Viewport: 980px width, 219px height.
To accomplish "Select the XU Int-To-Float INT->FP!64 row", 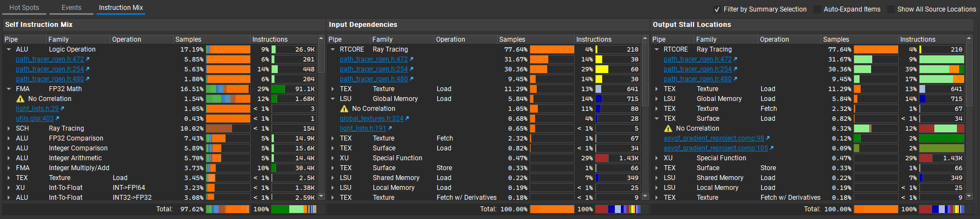I will click(x=161, y=188).
